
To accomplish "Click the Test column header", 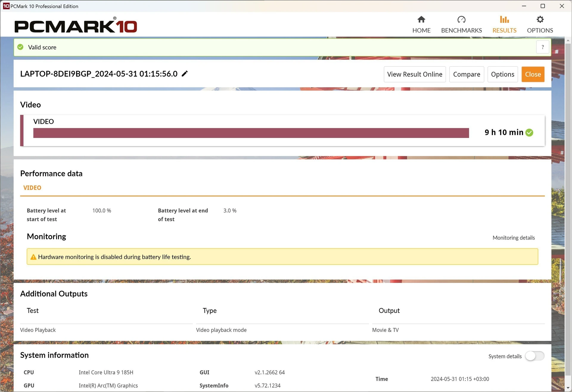I will click(x=33, y=311).
